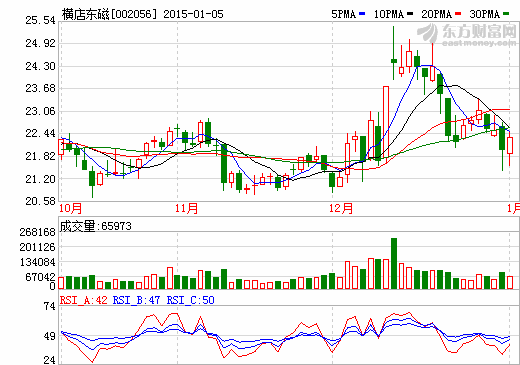
Task: Select the date 2015-01-05 in the title
Action: click(x=193, y=14)
